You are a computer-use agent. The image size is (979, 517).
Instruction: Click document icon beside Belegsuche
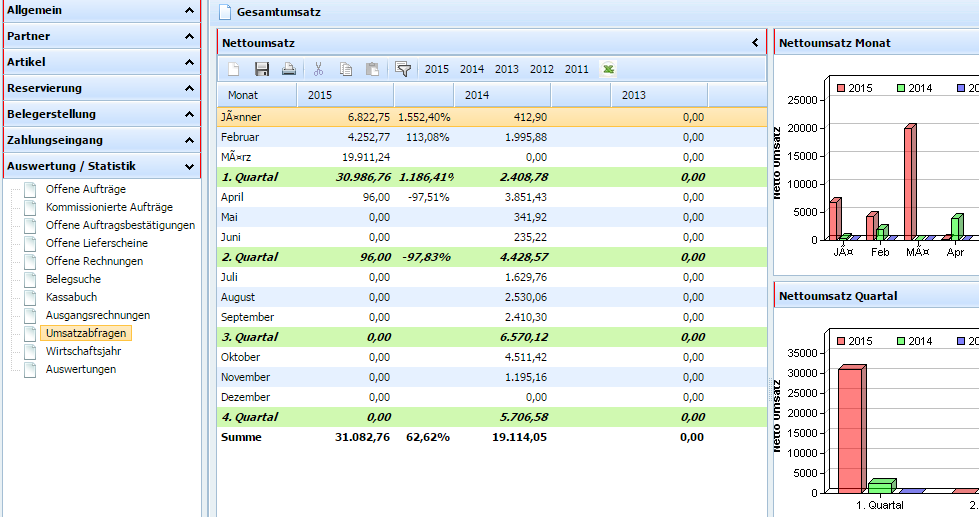tap(30, 279)
